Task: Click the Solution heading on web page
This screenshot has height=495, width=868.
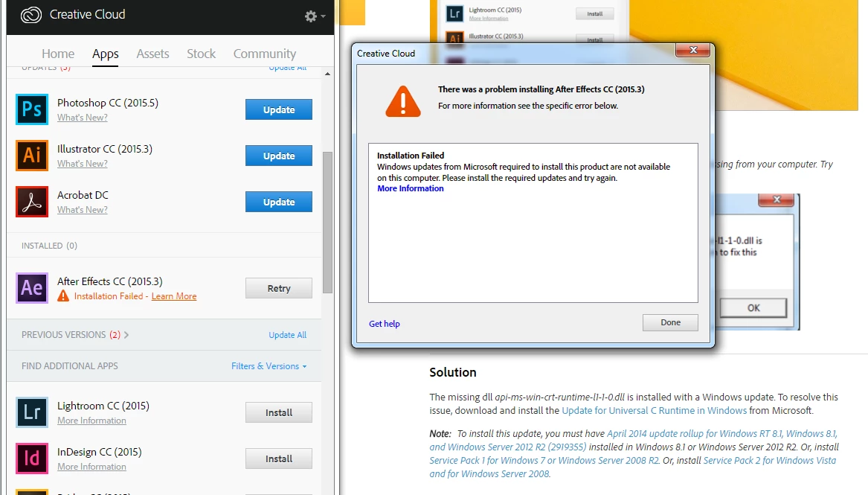Action: [453, 372]
